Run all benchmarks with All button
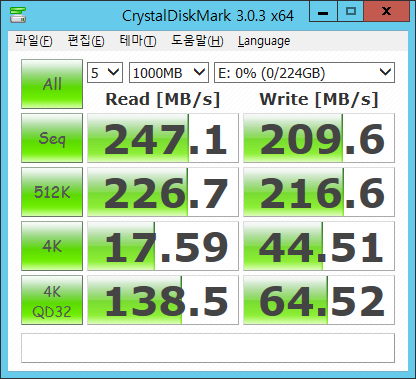The width and height of the screenshot is (416, 379). pyautogui.click(x=52, y=84)
